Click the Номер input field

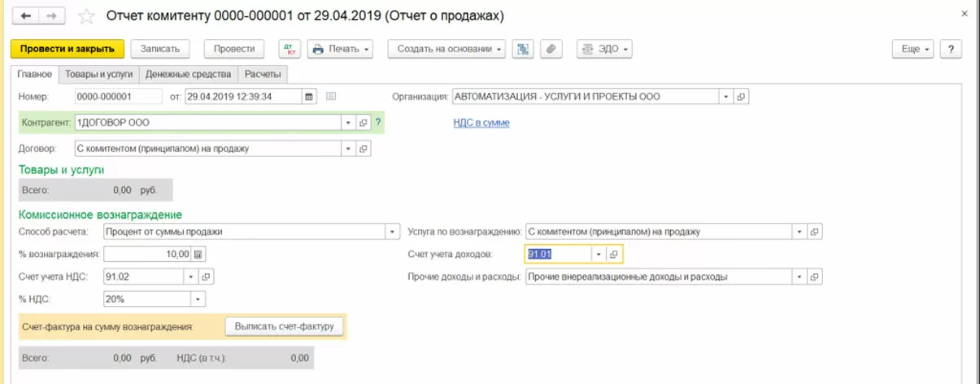point(118,96)
